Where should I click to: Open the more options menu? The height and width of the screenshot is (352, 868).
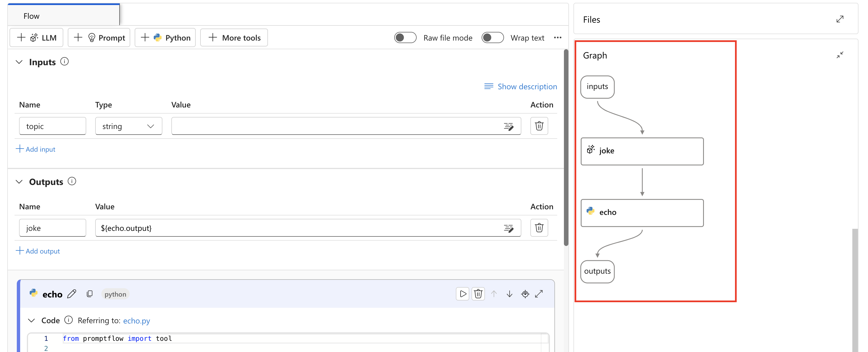(558, 38)
